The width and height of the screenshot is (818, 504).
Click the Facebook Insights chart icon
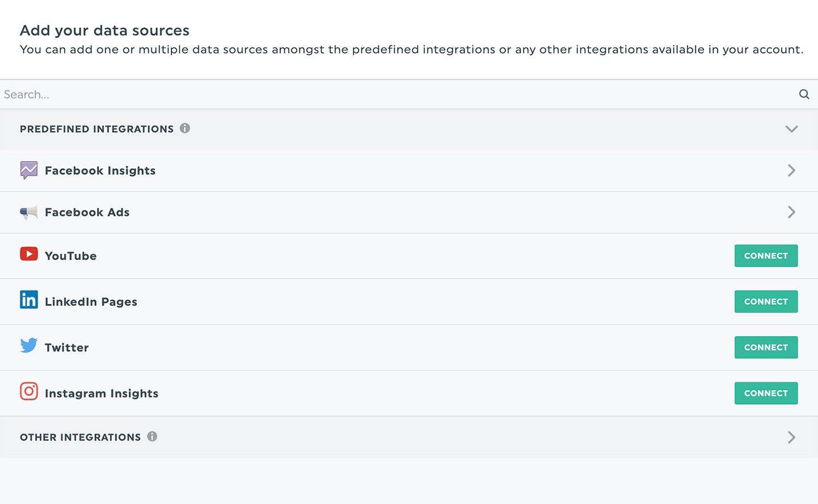[x=29, y=170]
